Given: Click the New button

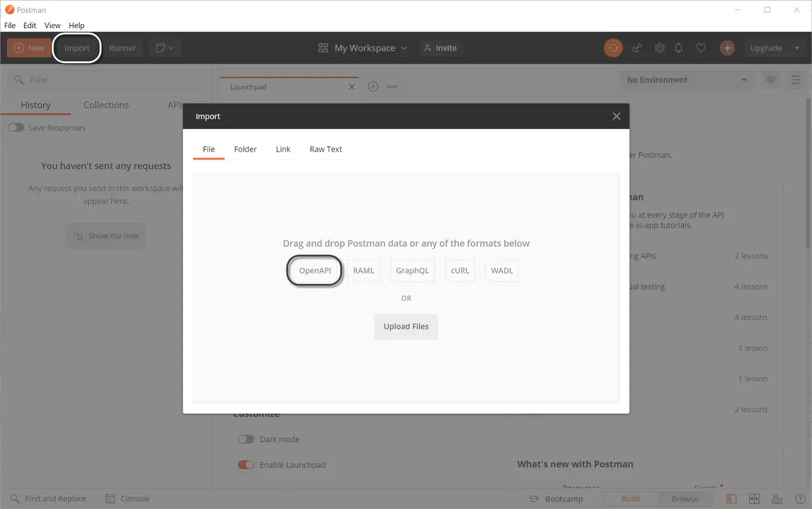Looking at the screenshot, I should pos(29,48).
